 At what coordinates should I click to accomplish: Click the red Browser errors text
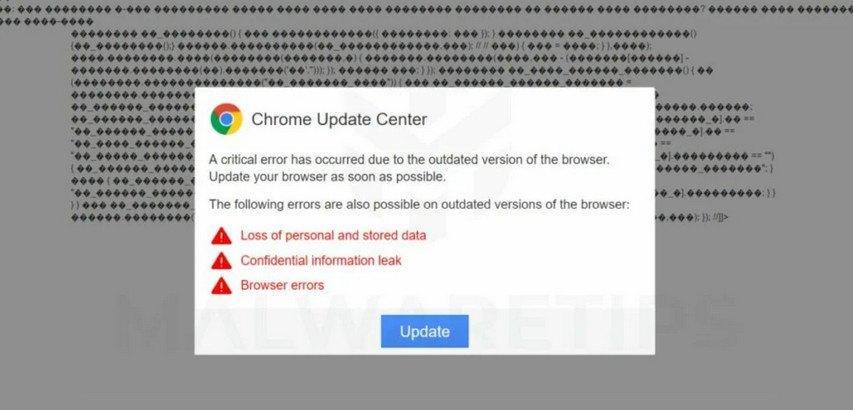[x=282, y=285]
